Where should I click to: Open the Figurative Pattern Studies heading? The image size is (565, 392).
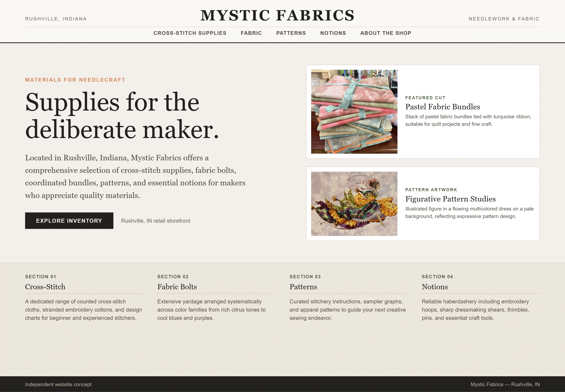[450, 199]
